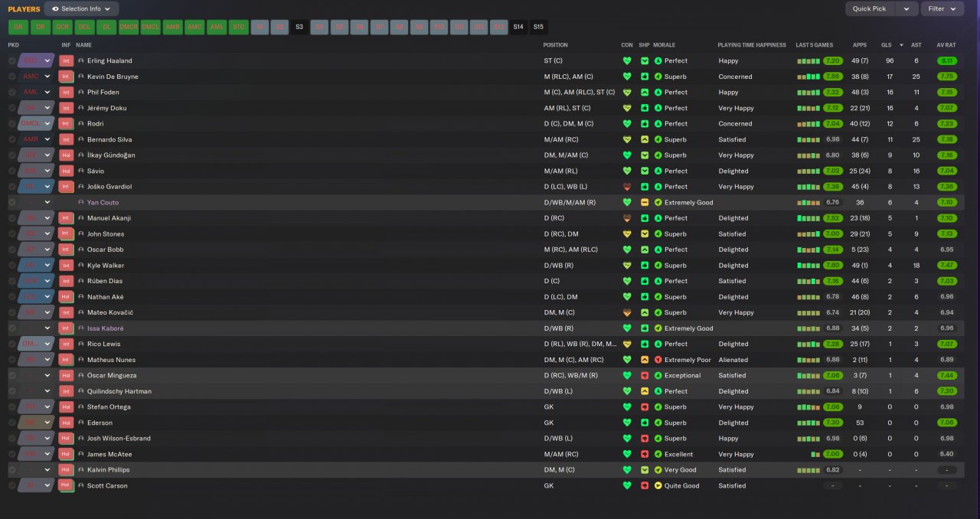This screenshot has width=980, height=519.
Task: Click Joško Gvardiol's orange condition heart
Action: pyautogui.click(x=627, y=187)
